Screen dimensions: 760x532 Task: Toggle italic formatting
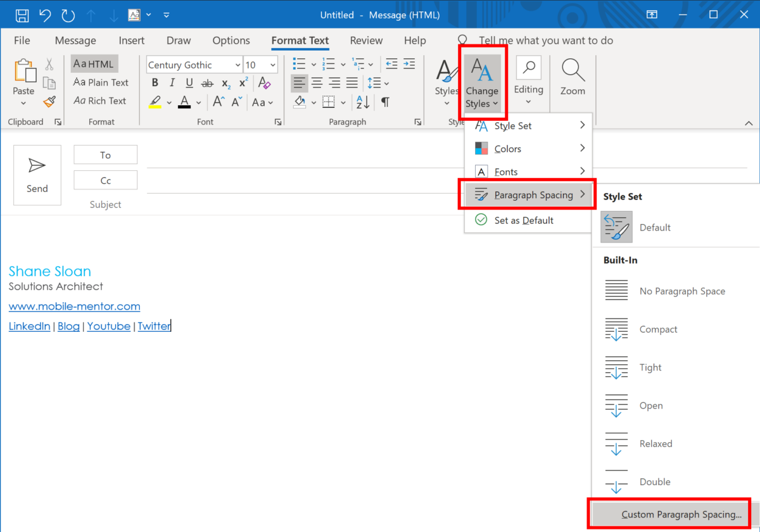[x=171, y=82]
